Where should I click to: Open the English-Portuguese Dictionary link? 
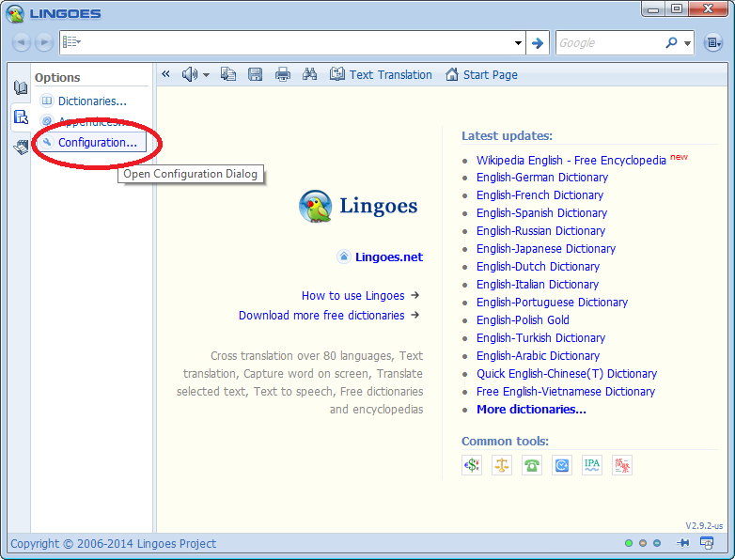tap(552, 302)
